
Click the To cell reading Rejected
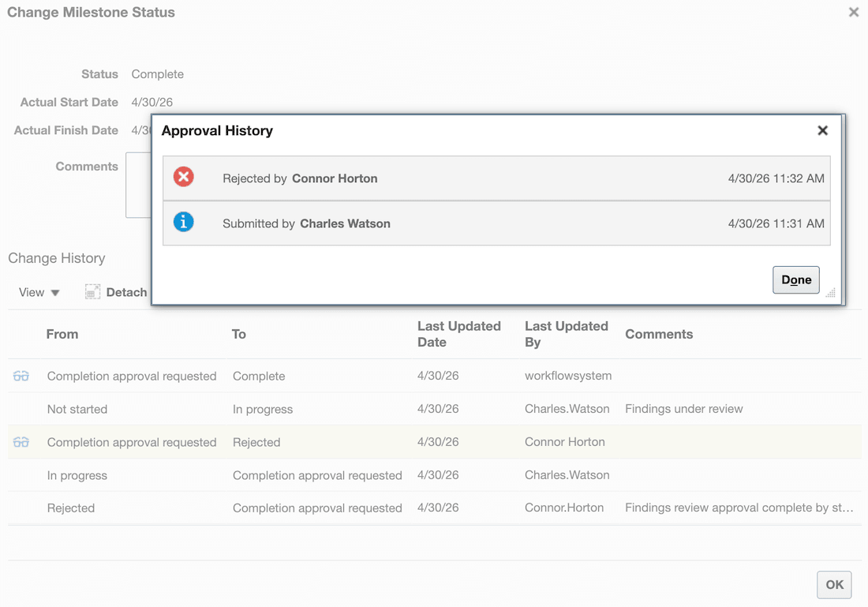tap(256, 442)
